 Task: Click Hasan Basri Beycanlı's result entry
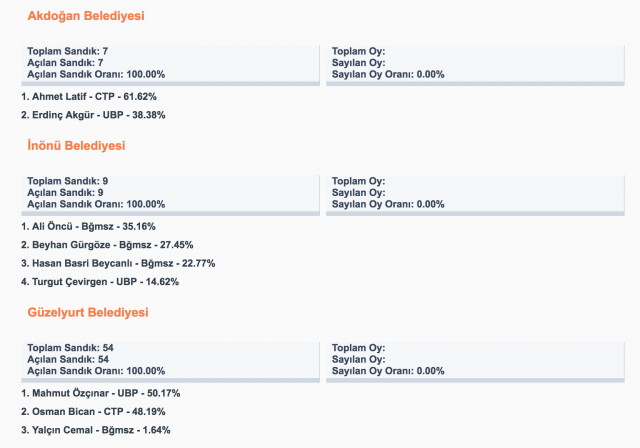click(118, 264)
